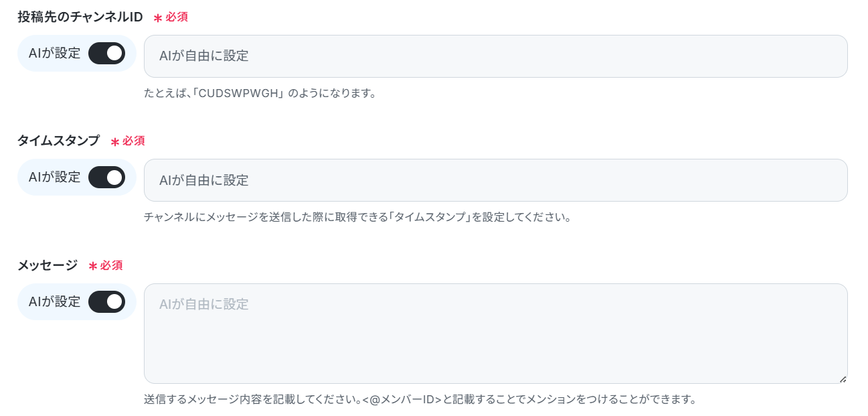Click the 必須 text next to 投稿先のチャンネルID
Image resolution: width=868 pixels, height=416 pixels.
177,17
